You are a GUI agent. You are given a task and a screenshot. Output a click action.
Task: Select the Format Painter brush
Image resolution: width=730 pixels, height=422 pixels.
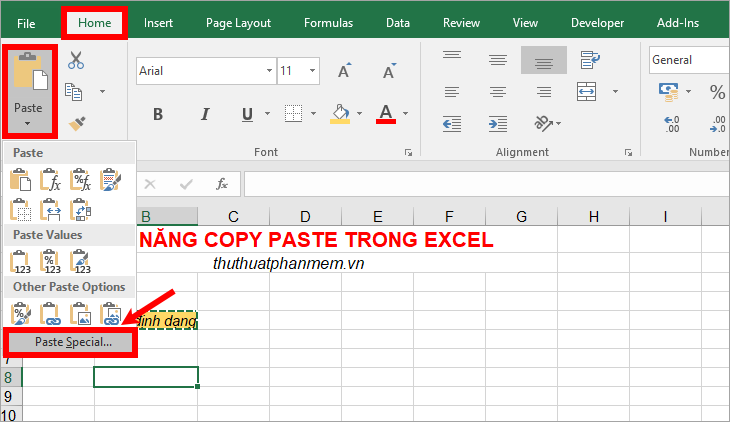[x=77, y=123]
